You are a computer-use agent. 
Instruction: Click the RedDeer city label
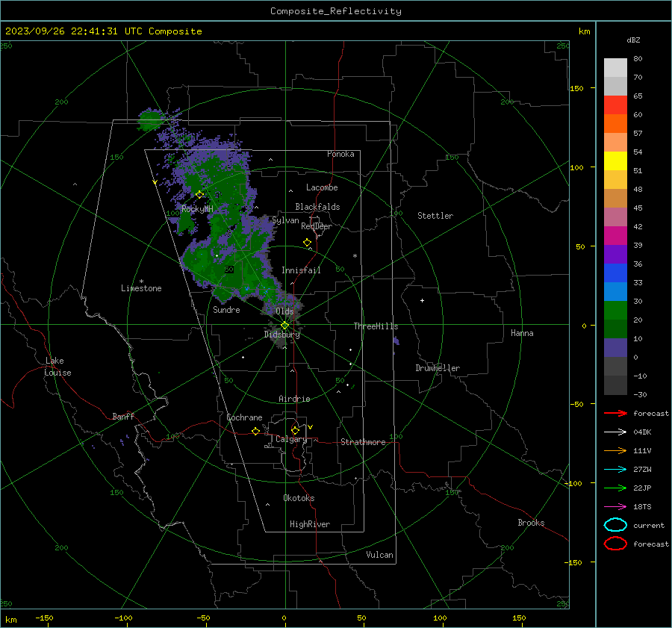pos(317,226)
